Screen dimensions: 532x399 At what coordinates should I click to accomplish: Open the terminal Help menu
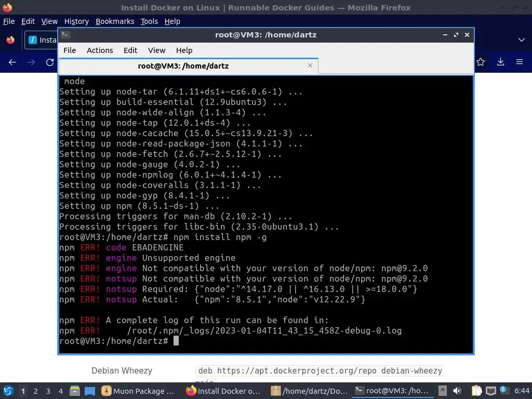184,50
